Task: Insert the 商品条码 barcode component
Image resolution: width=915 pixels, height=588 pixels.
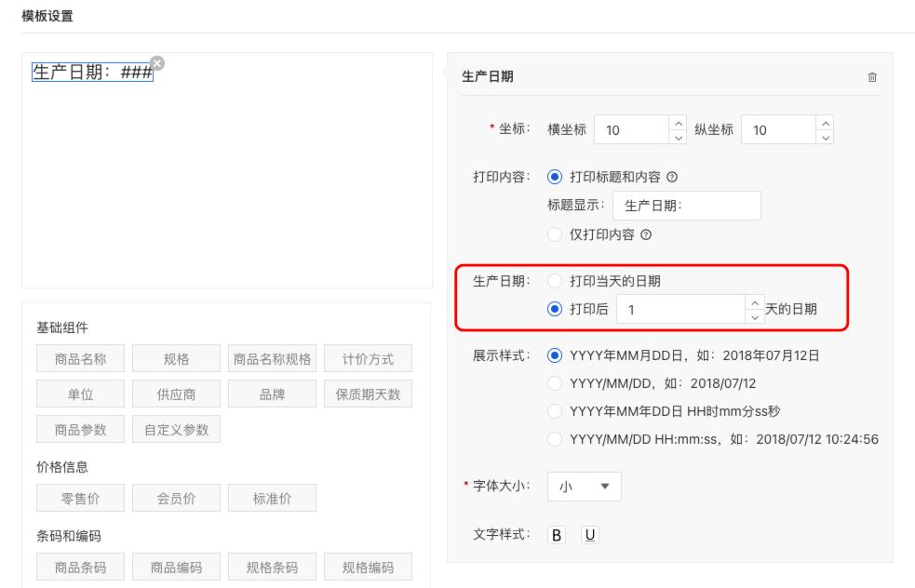Action: pos(79,567)
